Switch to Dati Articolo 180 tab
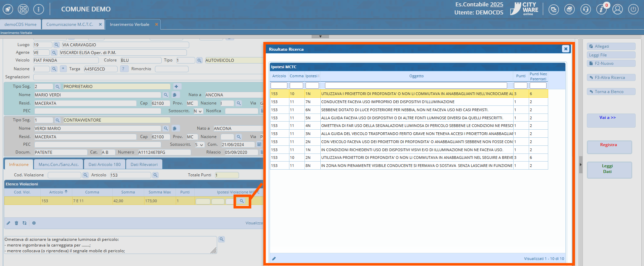 tap(104, 165)
